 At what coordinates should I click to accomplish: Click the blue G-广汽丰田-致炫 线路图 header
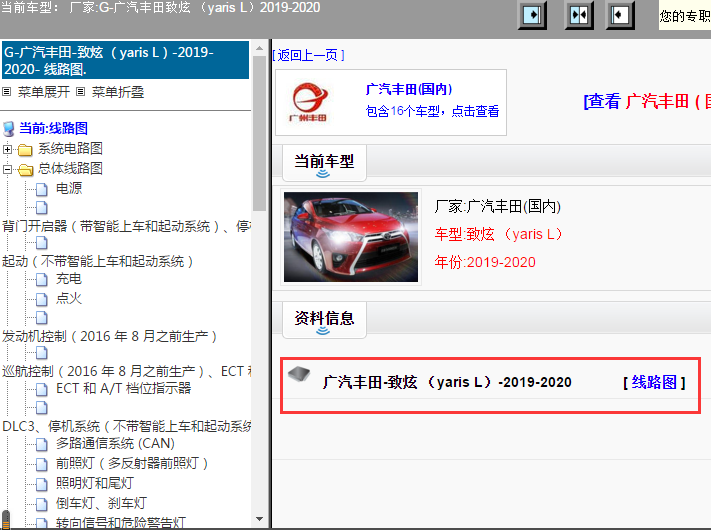(x=126, y=60)
